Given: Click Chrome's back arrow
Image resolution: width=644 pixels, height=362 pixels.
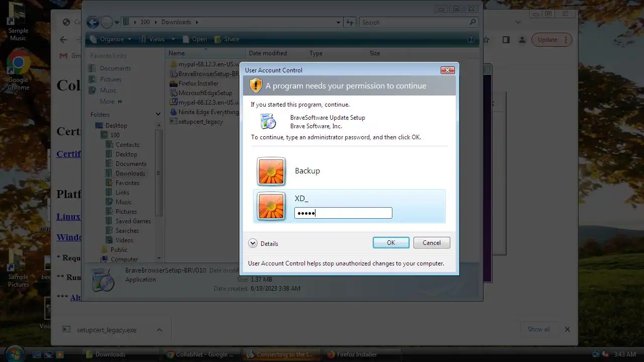Looking at the screenshot, I should click(63, 40).
